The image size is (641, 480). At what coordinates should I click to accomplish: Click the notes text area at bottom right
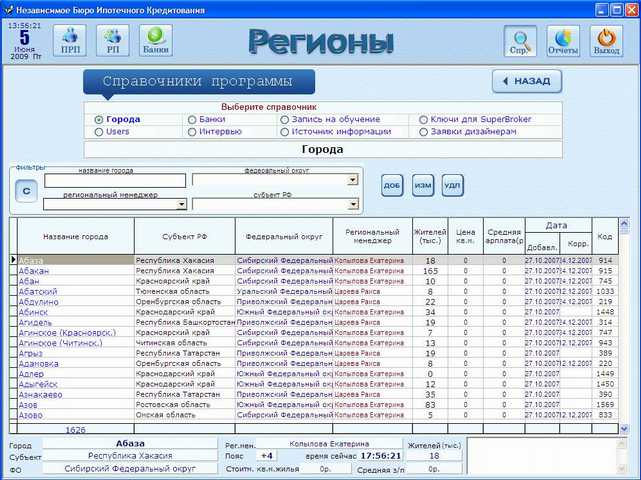[542, 456]
